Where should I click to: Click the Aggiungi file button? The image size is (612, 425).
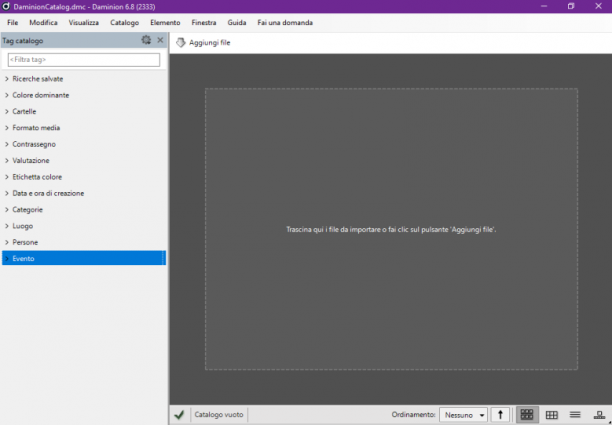(x=203, y=43)
